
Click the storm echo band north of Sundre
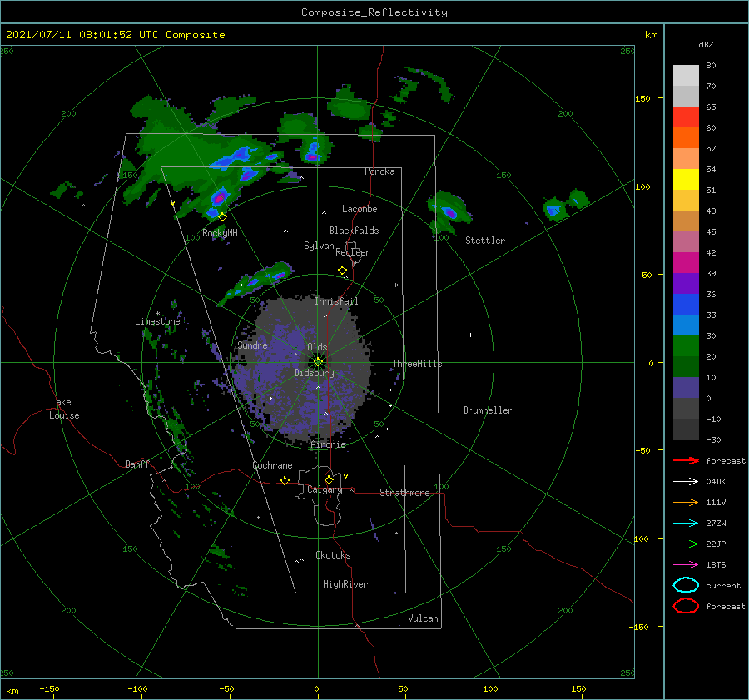[x=255, y=282]
